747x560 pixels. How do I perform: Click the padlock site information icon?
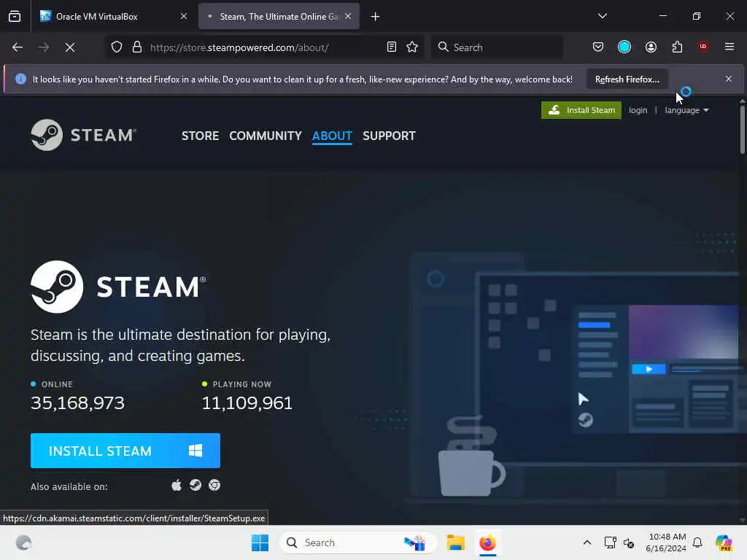(137, 47)
